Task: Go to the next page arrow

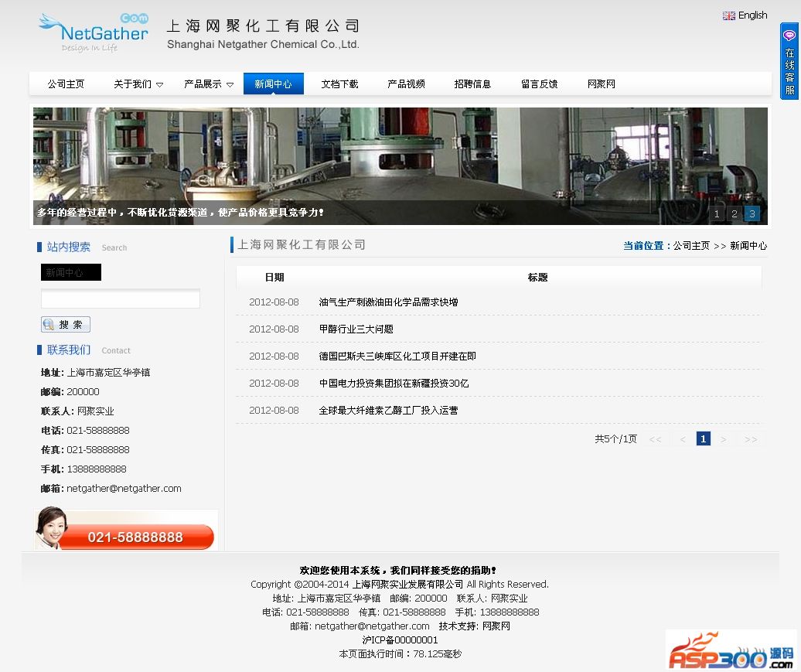Action: [724, 439]
